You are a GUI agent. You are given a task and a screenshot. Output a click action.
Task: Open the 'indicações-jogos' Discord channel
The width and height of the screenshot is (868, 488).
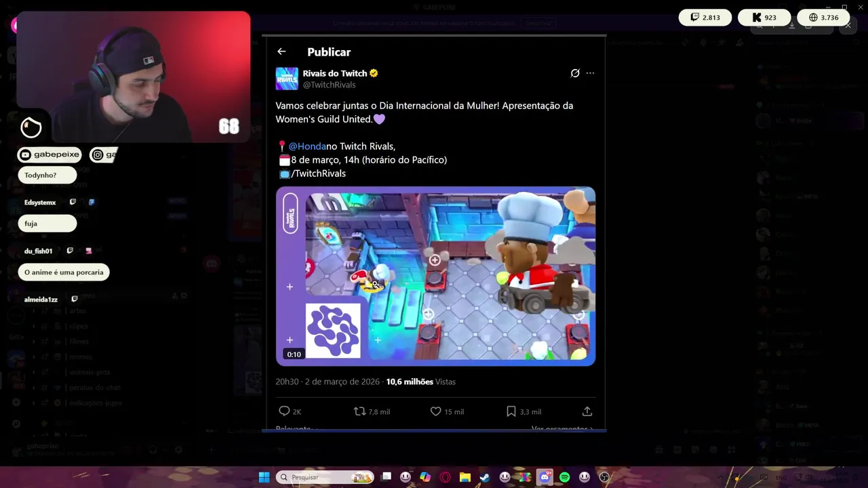point(96,403)
